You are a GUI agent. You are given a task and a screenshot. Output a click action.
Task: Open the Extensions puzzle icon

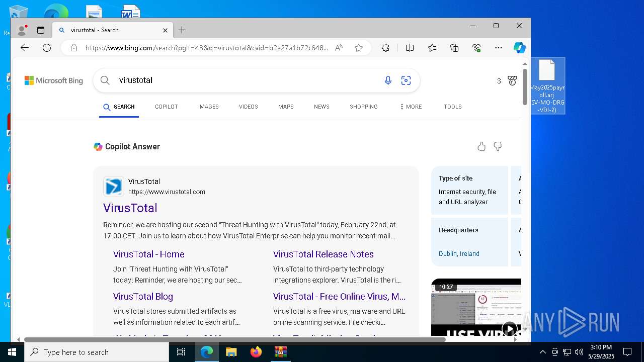(x=385, y=48)
